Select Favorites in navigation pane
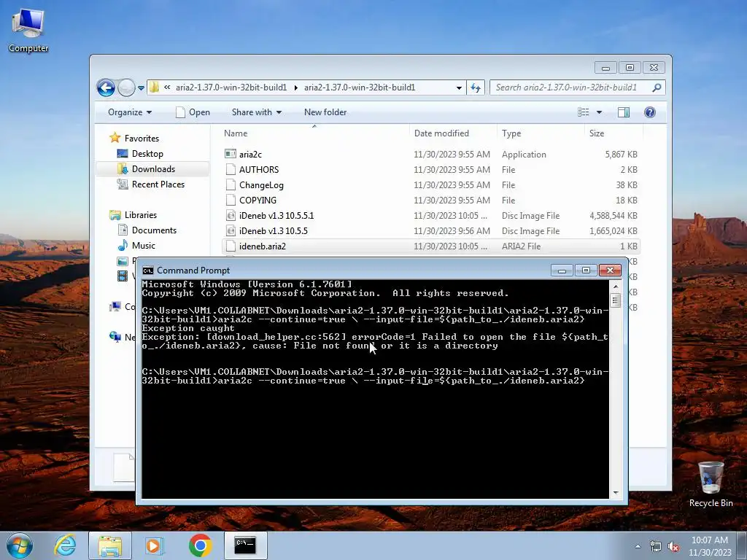This screenshot has width=747, height=560. (142, 139)
